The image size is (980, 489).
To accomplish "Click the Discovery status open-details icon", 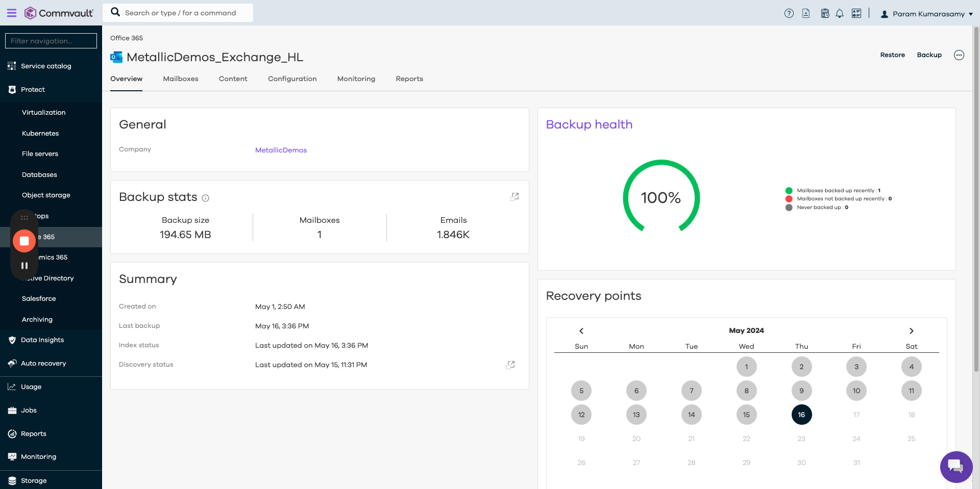I will click(x=510, y=365).
